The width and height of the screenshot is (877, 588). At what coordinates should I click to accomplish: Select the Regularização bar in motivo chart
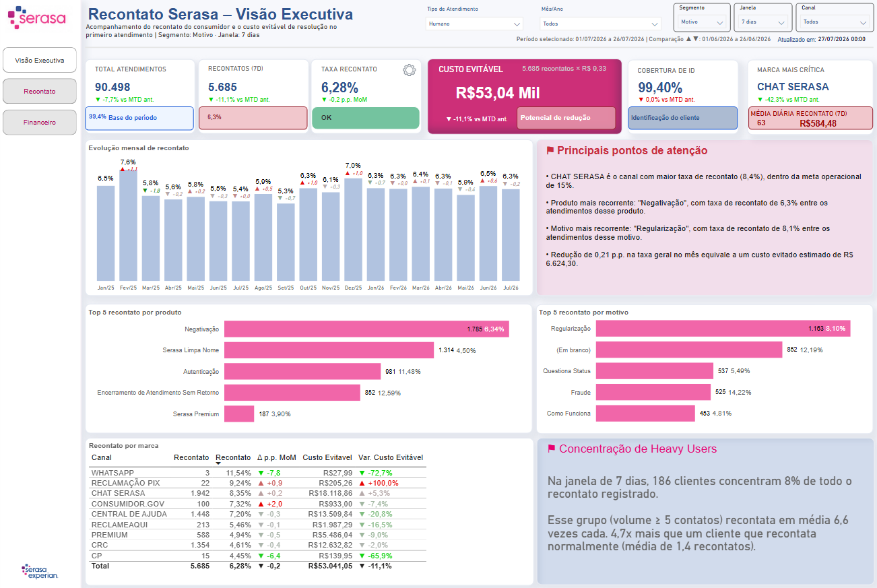click(x=723, y=328)
